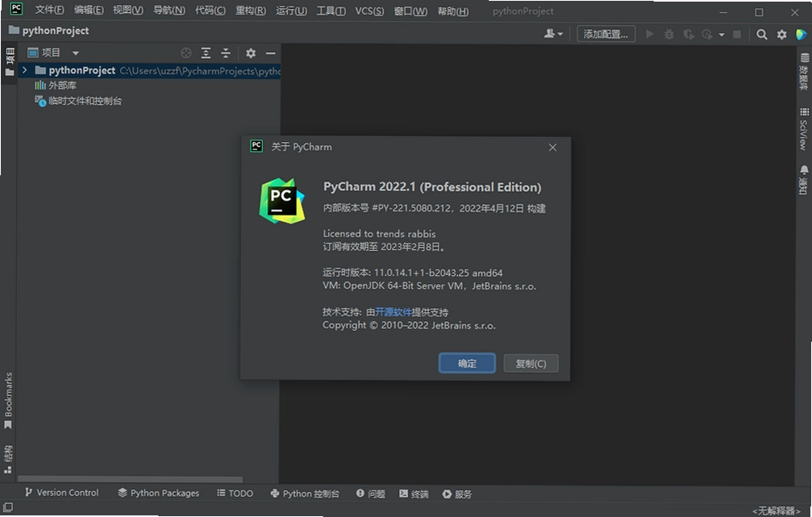Open the 运行(U) menu
The image size is (812, 517).
[x=291, y=10]
